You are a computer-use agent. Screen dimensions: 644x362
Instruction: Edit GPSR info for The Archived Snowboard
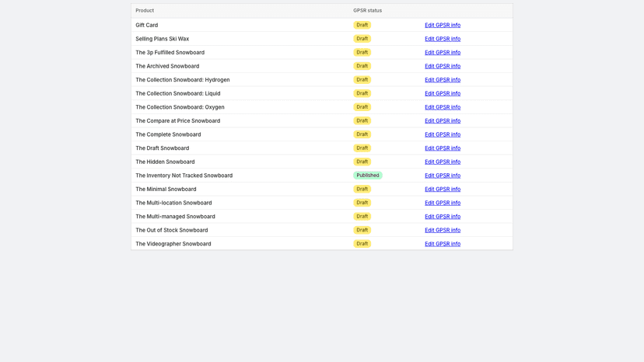pyautogui.click(x=443, y=66)
